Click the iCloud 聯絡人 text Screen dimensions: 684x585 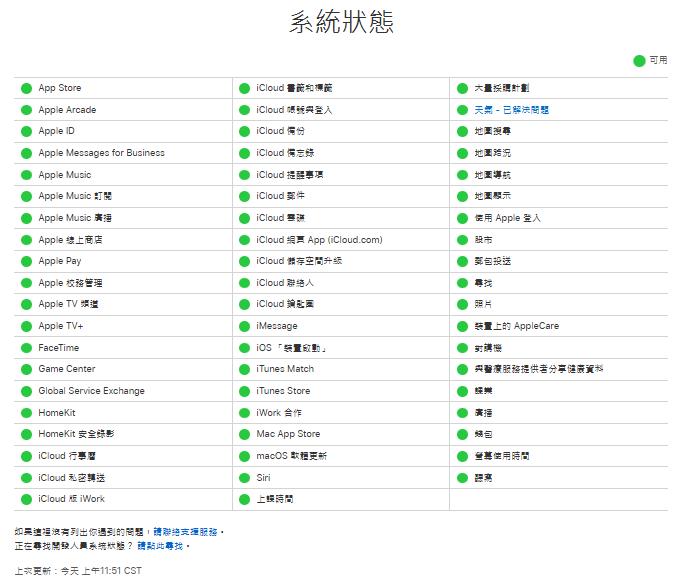coord(285,283)
